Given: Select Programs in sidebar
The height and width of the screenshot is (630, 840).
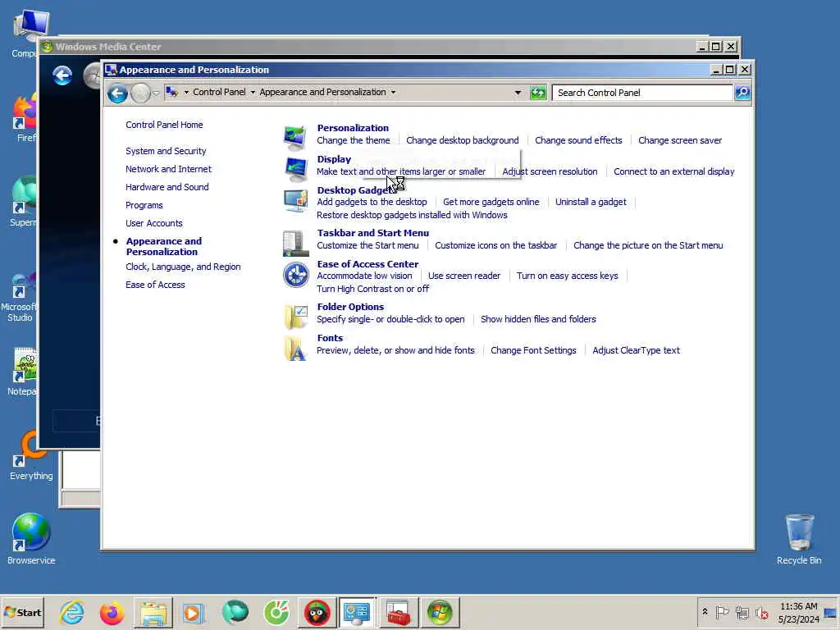Looking at the screenshot, I should (144, 205).
